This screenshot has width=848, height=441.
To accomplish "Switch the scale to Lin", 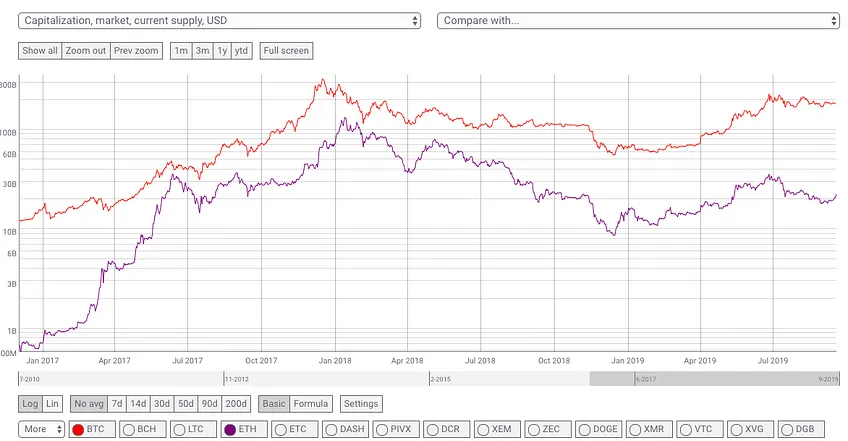I will (x=52, y=404).
